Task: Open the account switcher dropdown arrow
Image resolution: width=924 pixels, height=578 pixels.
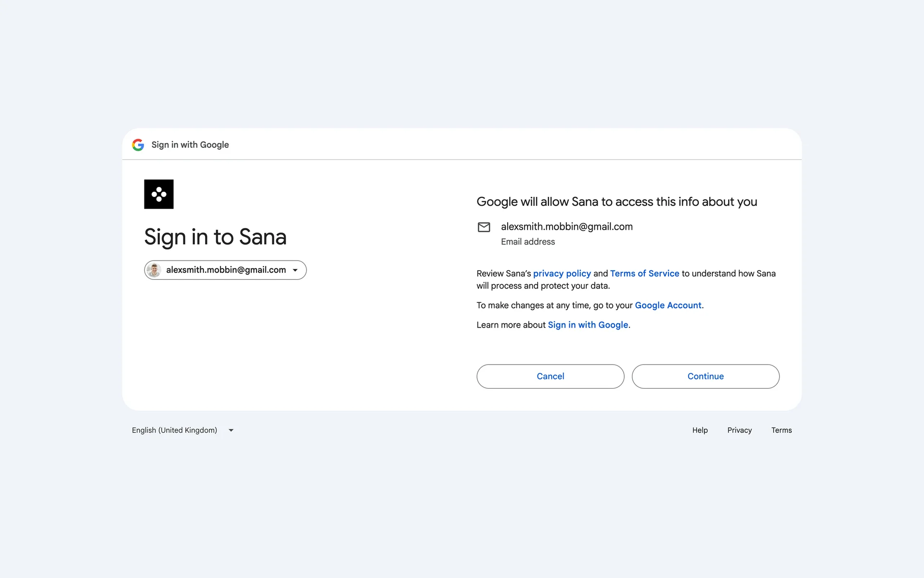Action: pos(295,270)
